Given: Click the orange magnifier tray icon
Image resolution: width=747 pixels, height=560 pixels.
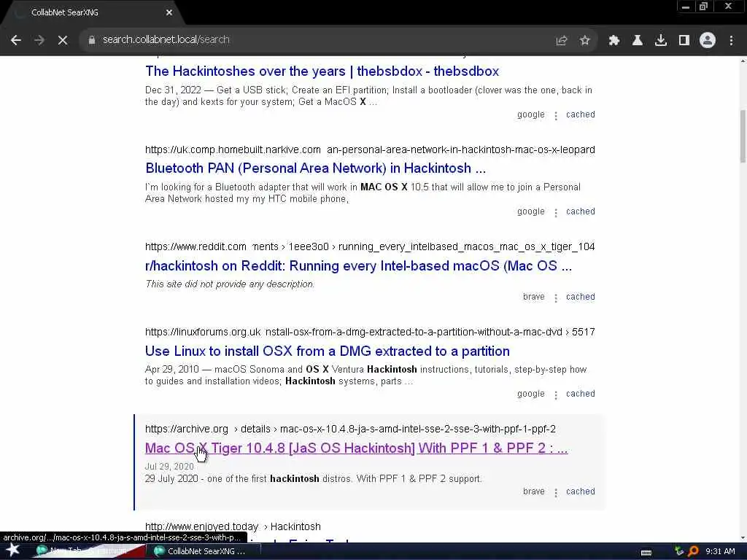Looking at the screenshot, I should 693,551.
